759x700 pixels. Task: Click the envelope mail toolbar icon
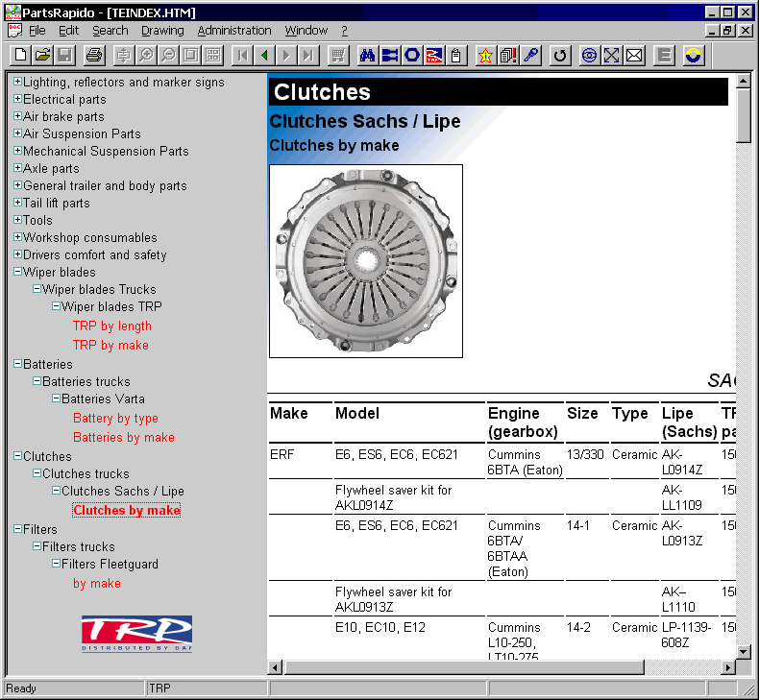coord(634,55)
